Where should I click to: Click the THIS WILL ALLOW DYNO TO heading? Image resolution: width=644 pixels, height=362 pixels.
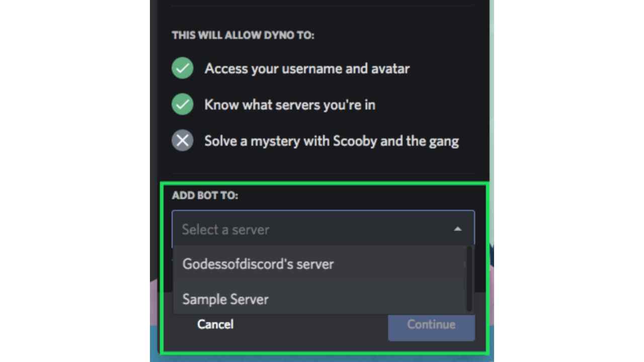(243, 35)
